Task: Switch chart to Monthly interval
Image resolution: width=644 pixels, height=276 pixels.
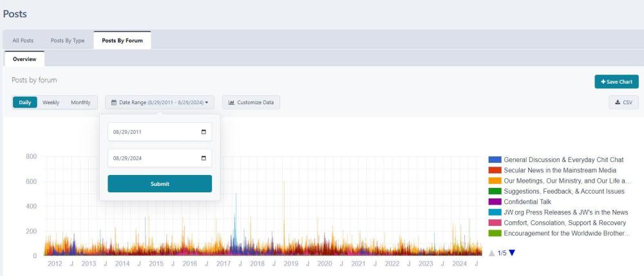Action: (80, 102)
